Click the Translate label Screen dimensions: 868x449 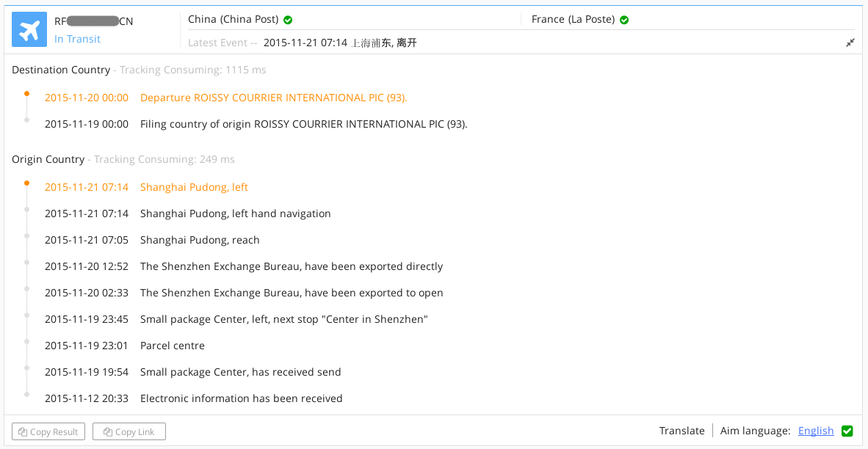click(x=681, y=431)
